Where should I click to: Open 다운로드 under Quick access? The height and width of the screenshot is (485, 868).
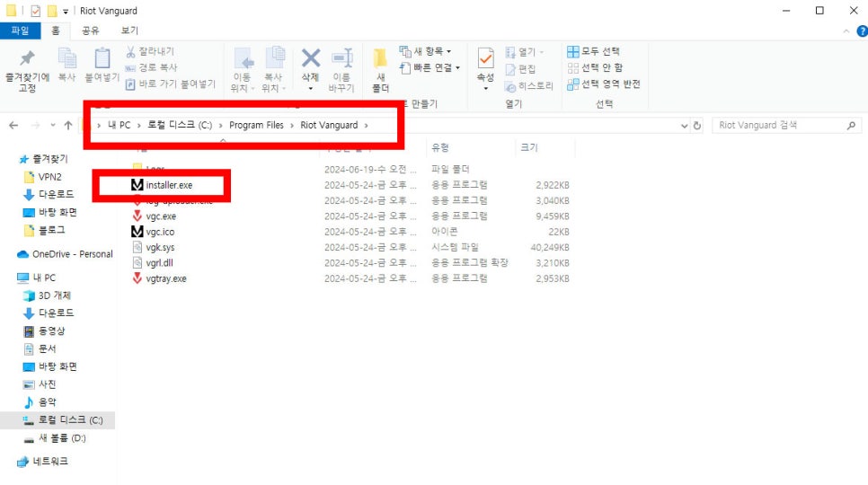click(x=49, y=195)
